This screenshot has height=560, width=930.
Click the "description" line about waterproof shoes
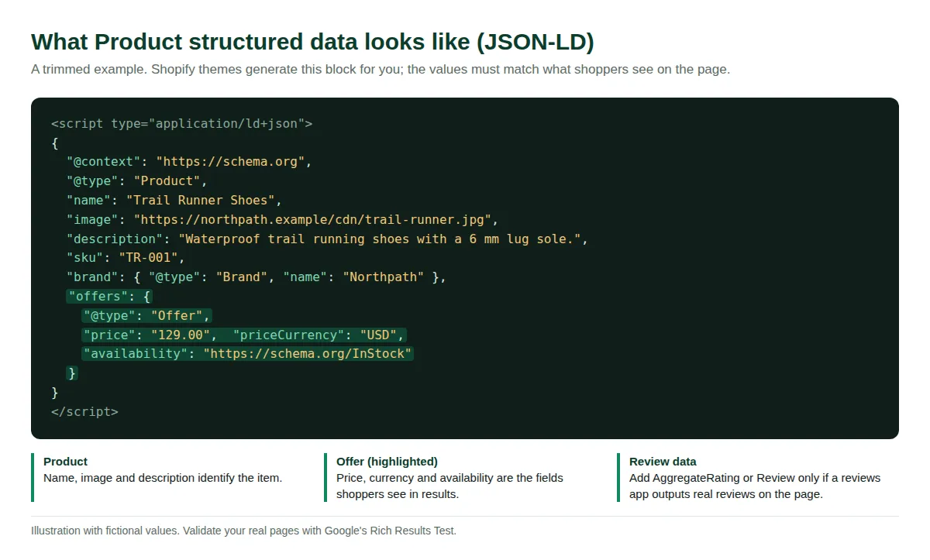click(327, 239)
